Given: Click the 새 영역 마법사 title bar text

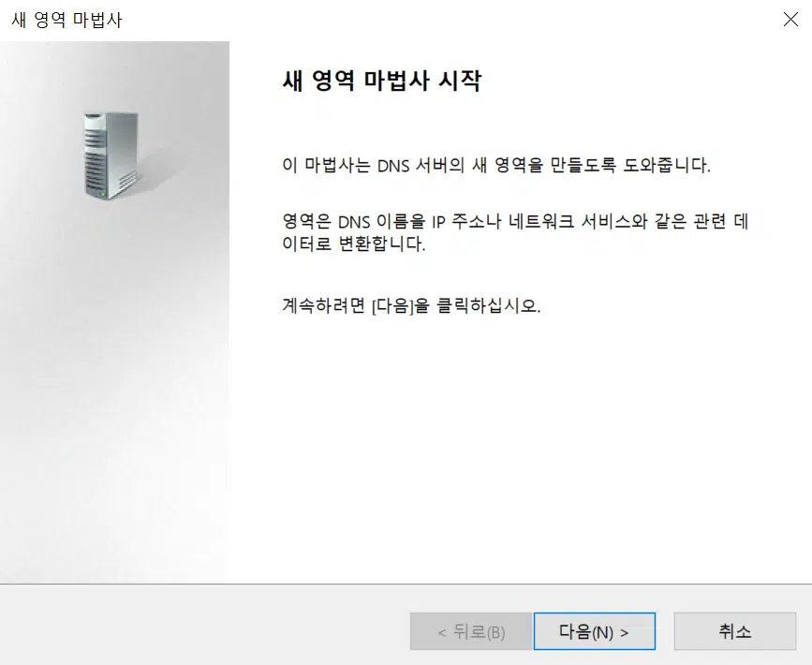Looking at the screenshot, I should click(66, 21).
